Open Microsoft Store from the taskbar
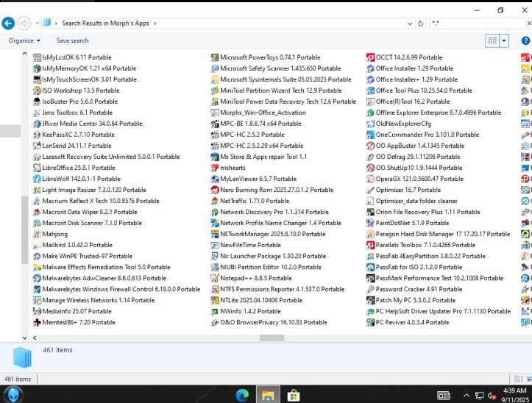Viewport: 532px width, 403px height. (x=294, y=395)
